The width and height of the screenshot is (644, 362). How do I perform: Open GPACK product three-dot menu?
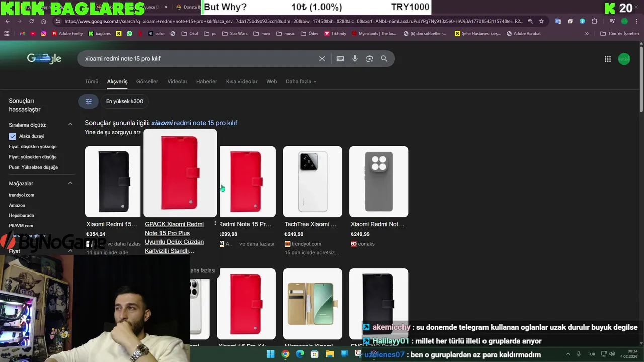click(x=215, y=223)
